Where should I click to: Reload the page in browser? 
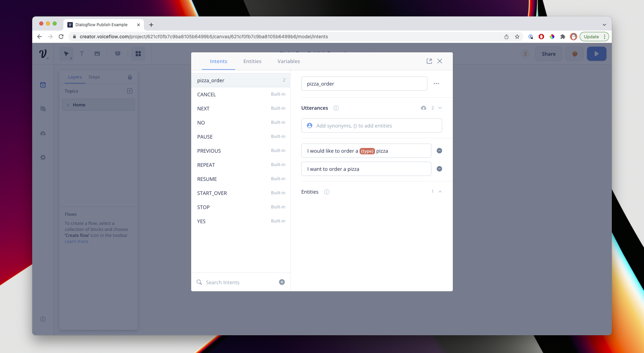point(61,37)
